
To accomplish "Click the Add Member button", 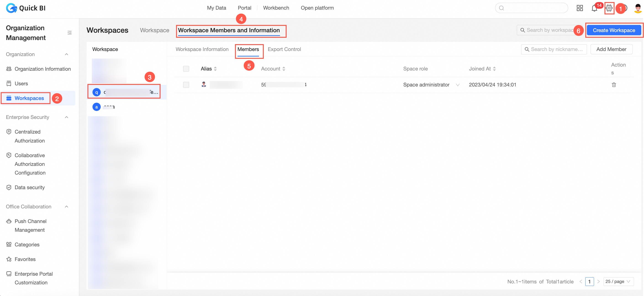I will [611, 49].
